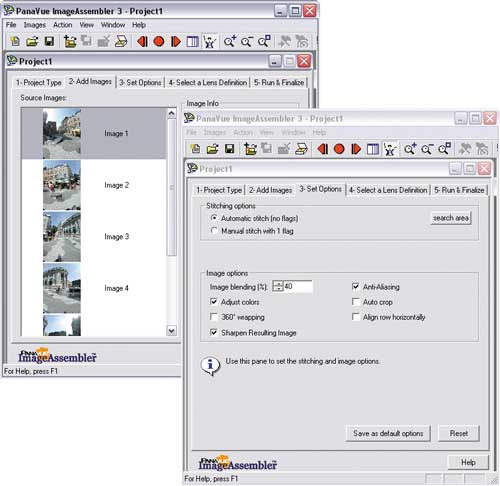Click the source images scrollbar down arrow
The width and height of the screenshot is (500, 486).
click(x=171, y=331)
